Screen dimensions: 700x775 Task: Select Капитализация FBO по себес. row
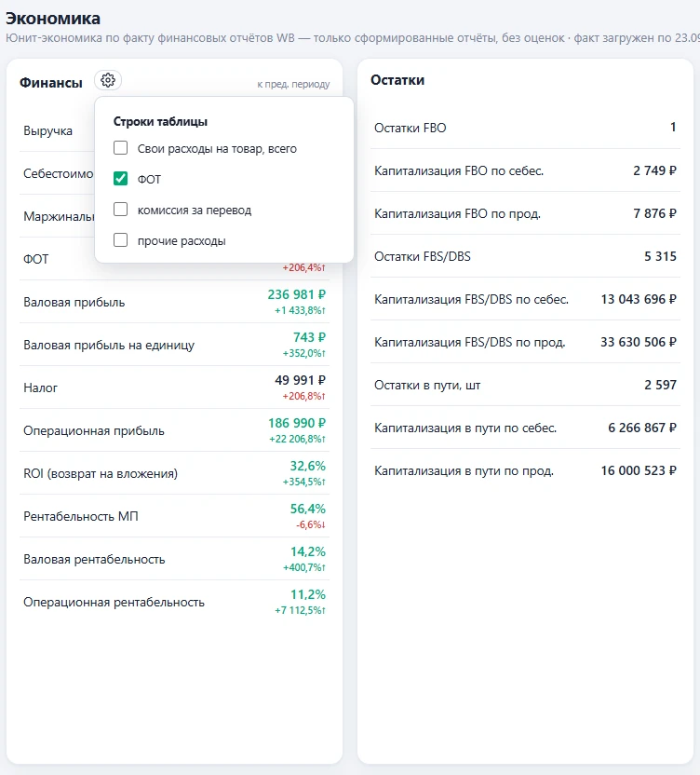point(525,170)
